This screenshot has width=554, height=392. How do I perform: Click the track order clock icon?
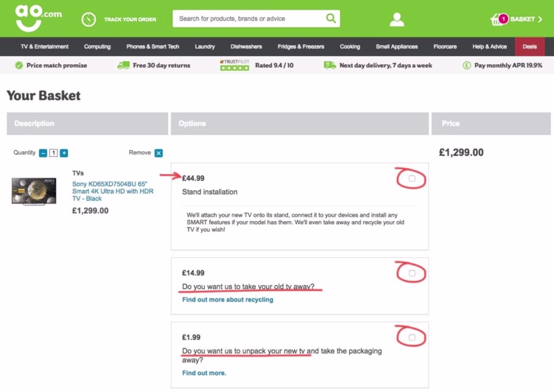click(x=88, y=19)
